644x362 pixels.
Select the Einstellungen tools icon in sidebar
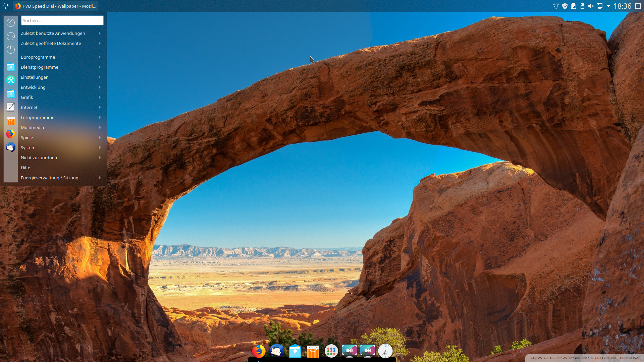[10, 80]
